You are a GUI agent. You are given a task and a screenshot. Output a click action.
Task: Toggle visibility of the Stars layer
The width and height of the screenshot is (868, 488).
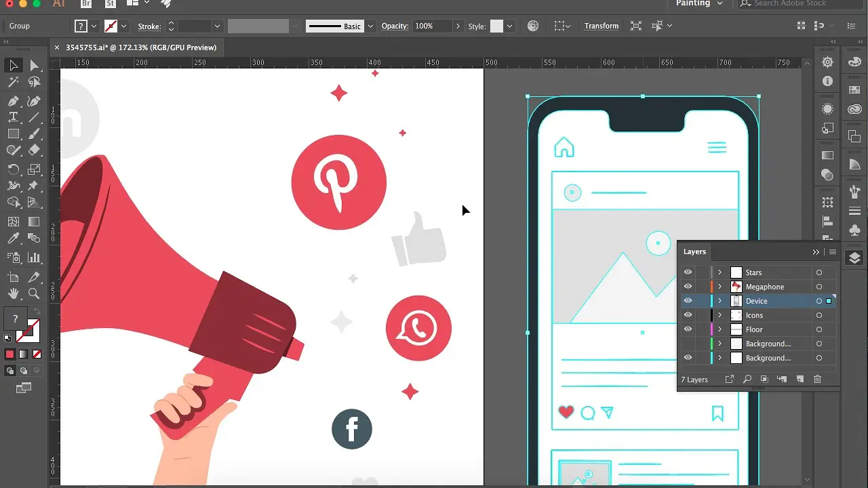688,272
